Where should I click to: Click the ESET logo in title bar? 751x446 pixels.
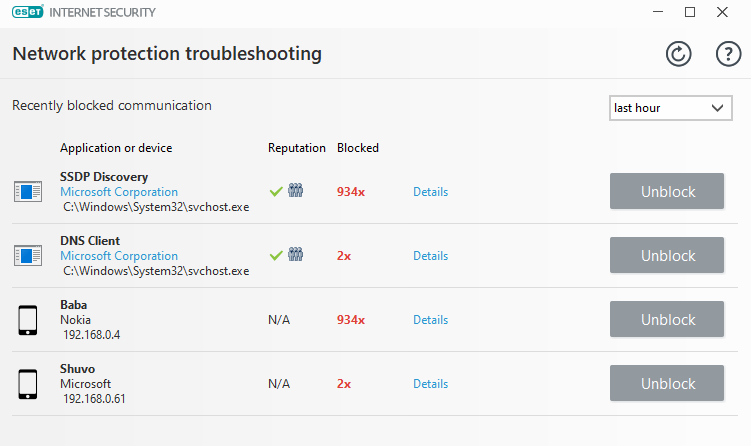point(25,12)
